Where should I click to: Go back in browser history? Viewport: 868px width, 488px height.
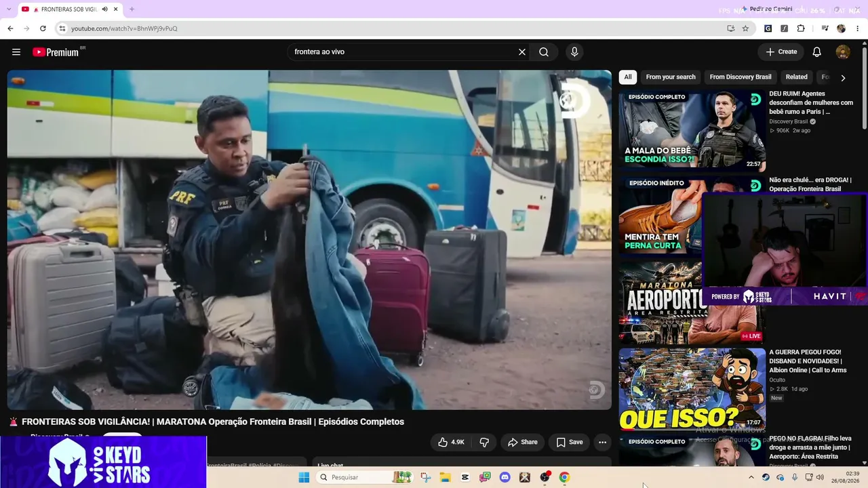[10, 28]
